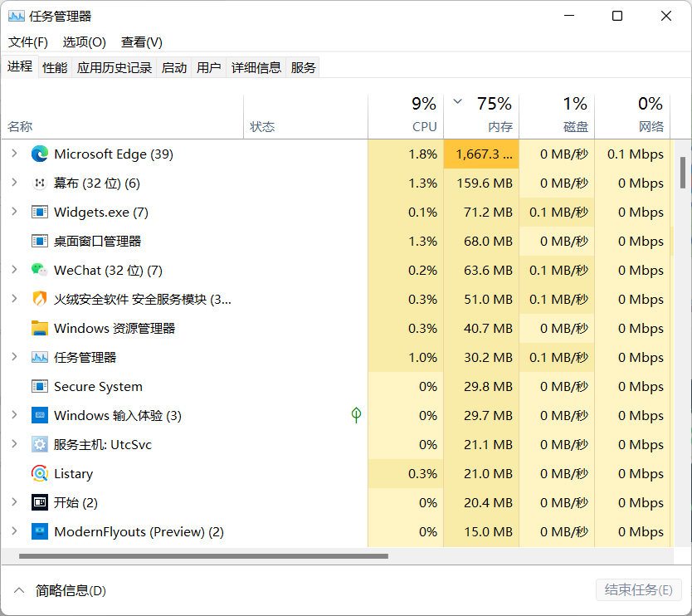Click the 1.0% CPU value of 任务管理器
Image resolution: width=692 pixels, height=616 pixels.
click(x=423, y=357)
